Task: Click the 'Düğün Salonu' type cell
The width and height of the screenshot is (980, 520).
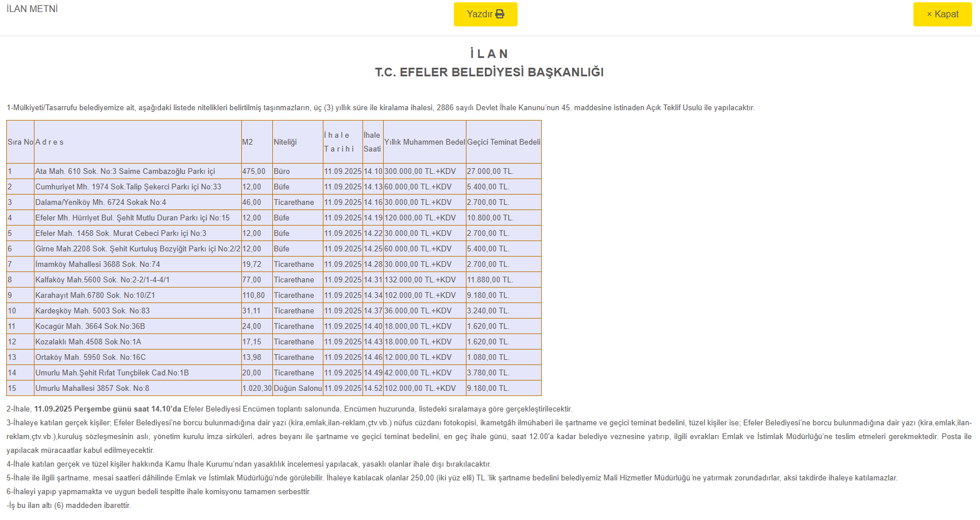Action: point(298,389)
